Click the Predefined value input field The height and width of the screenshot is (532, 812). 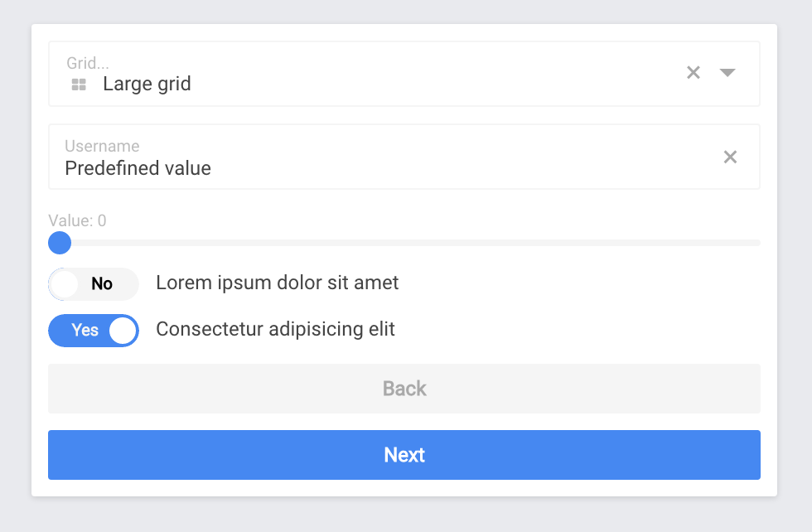pos(331,168)
